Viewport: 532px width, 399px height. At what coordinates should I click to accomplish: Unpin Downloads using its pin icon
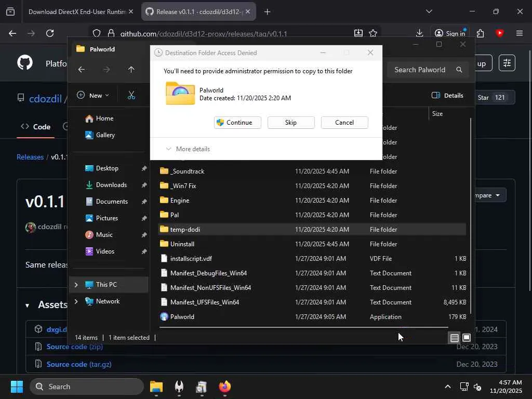144,185
